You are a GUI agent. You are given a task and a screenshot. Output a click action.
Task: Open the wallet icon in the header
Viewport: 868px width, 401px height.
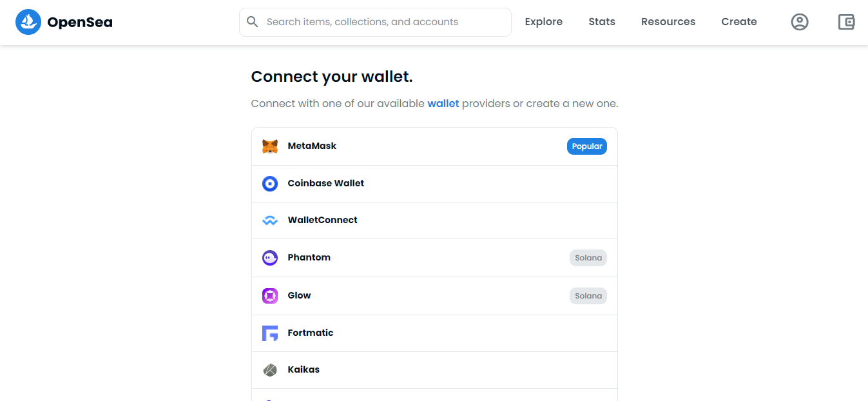pyautogui.click(x=846, y=22)
